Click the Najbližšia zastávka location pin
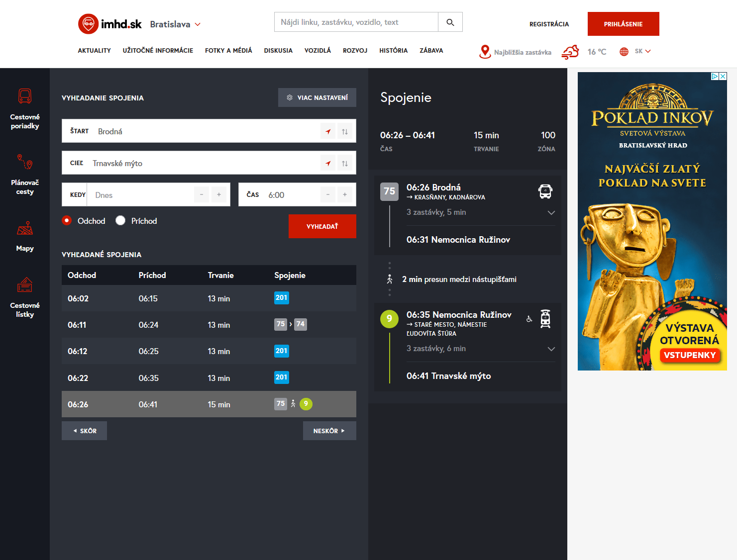The height and width of the screenshot is (560, 737). pos(485,52)
